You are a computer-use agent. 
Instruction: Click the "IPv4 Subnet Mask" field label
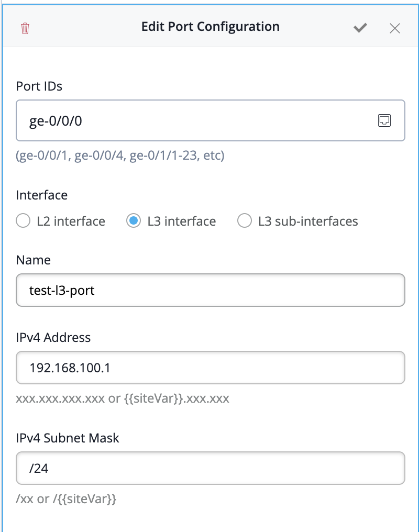click(x=68, y=438)
